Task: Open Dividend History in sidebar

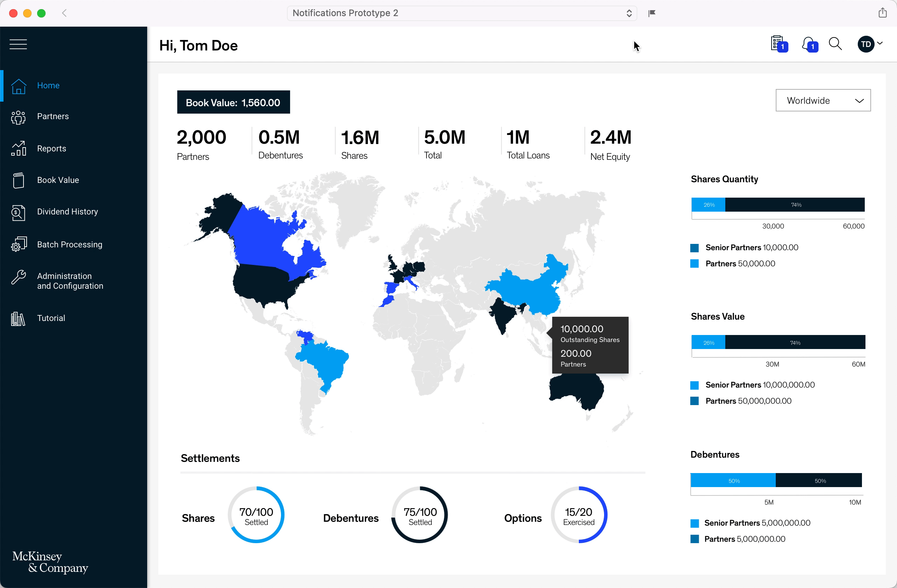Action: pyautogui.click(x=67, y=212)
